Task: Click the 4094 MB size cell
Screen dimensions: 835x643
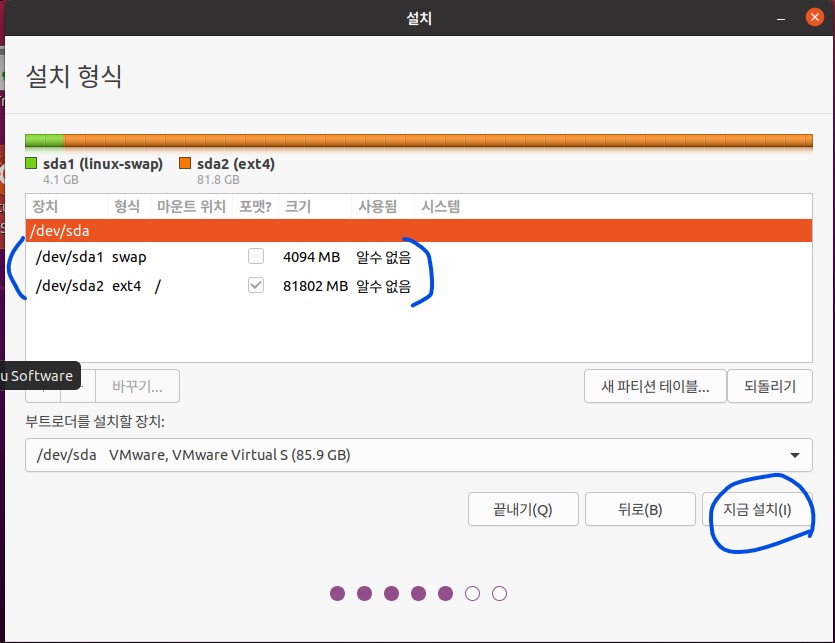Action: coord(312,257)
